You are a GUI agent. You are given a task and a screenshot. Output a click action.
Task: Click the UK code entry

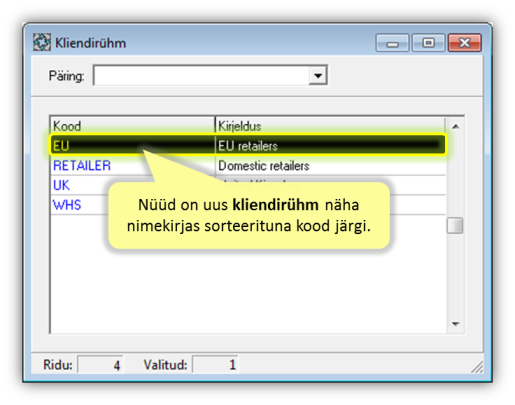coord(61,185)
